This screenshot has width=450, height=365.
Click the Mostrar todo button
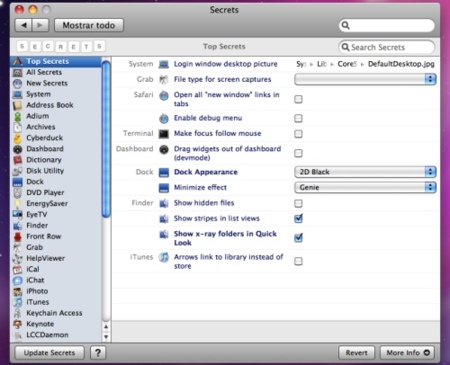89,25
